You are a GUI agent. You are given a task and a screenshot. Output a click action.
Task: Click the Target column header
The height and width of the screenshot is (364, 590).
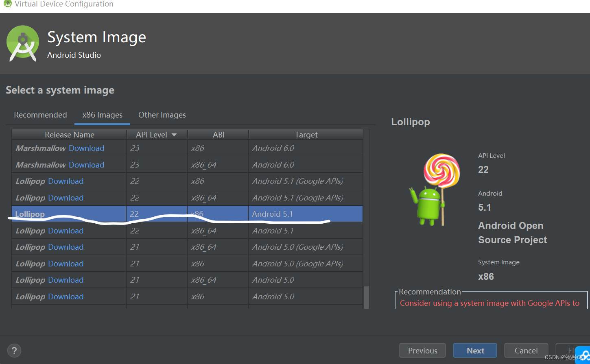click(x=306, y=135)
